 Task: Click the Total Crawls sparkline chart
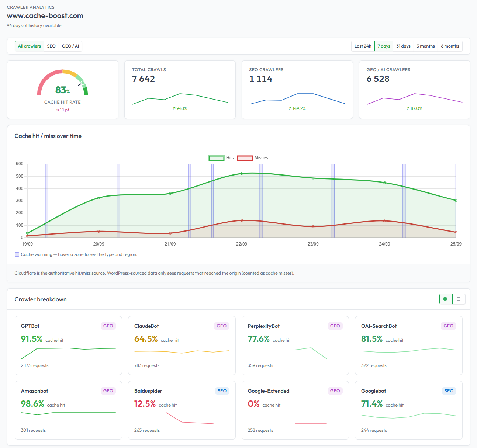(180, 99)
